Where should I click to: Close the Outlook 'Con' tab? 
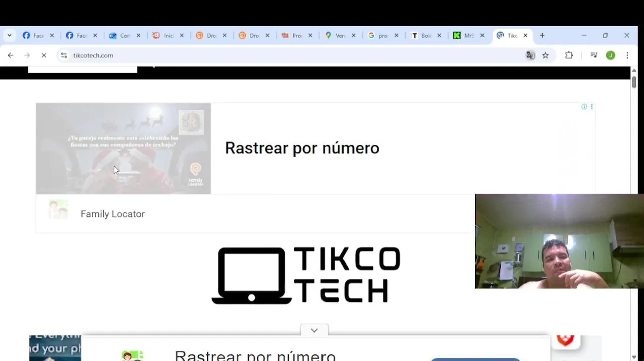click(x=138, y=36)
